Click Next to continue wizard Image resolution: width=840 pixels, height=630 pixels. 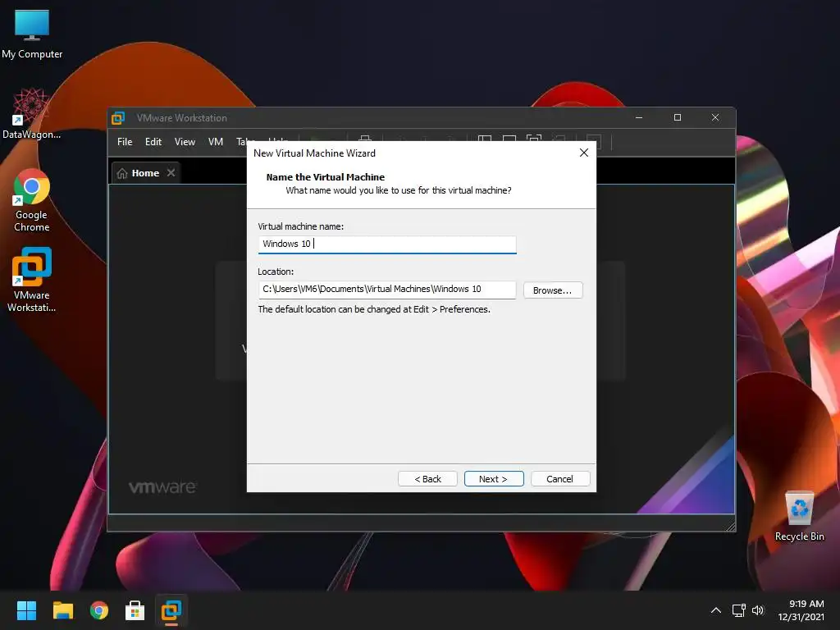494,479
